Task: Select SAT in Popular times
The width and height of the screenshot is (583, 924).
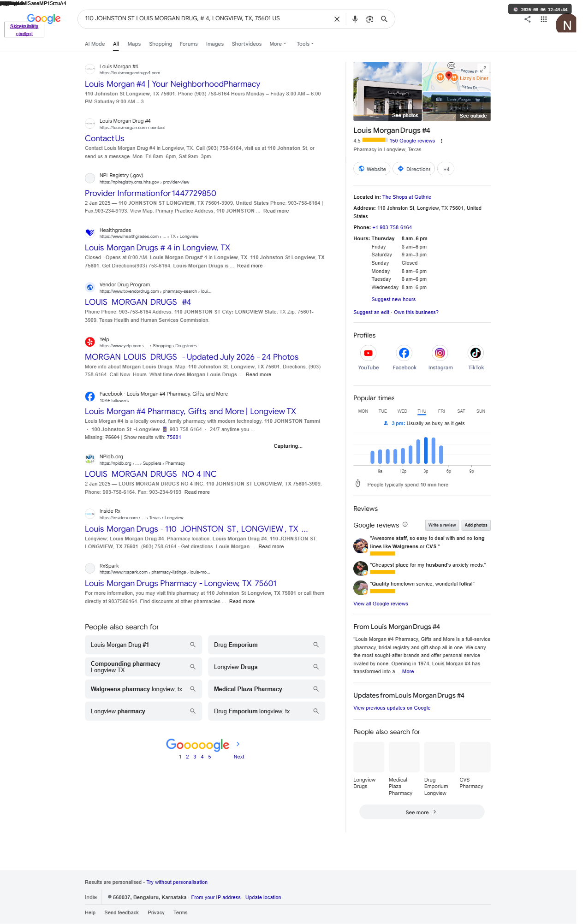Action: [461, 411]
